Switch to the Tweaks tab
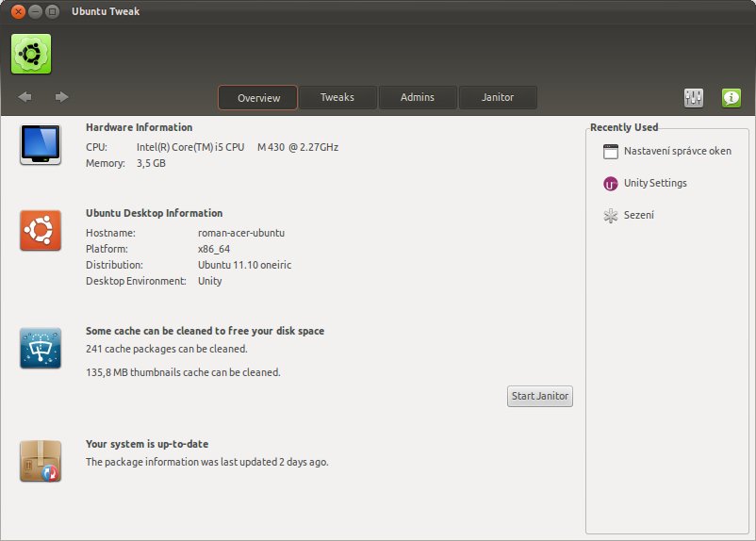 click(337, 97)
